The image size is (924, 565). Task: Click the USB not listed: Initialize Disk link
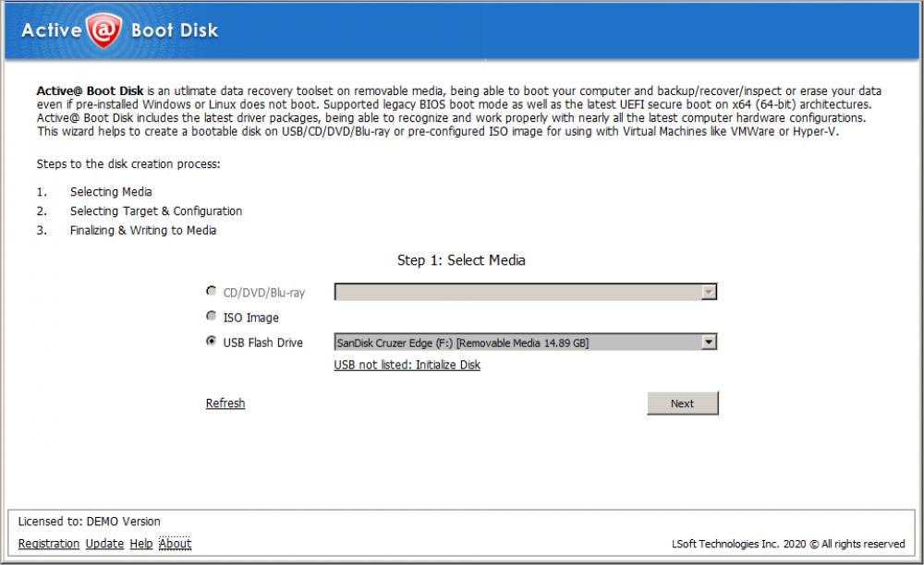tap(407, 365)
